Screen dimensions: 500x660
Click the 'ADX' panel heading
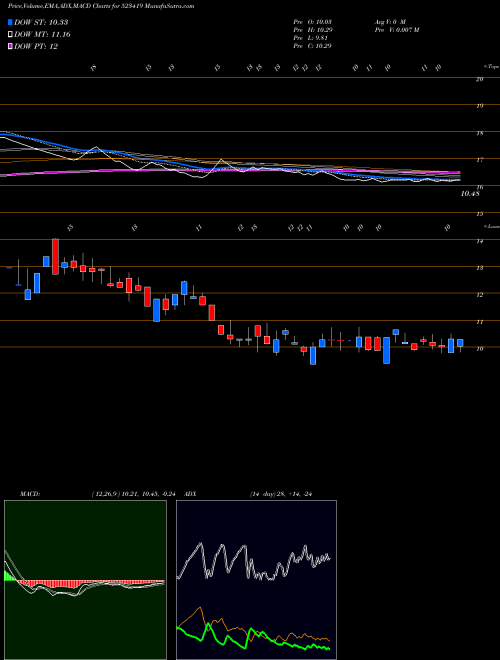pyautogui.click(x=191, y=494)
